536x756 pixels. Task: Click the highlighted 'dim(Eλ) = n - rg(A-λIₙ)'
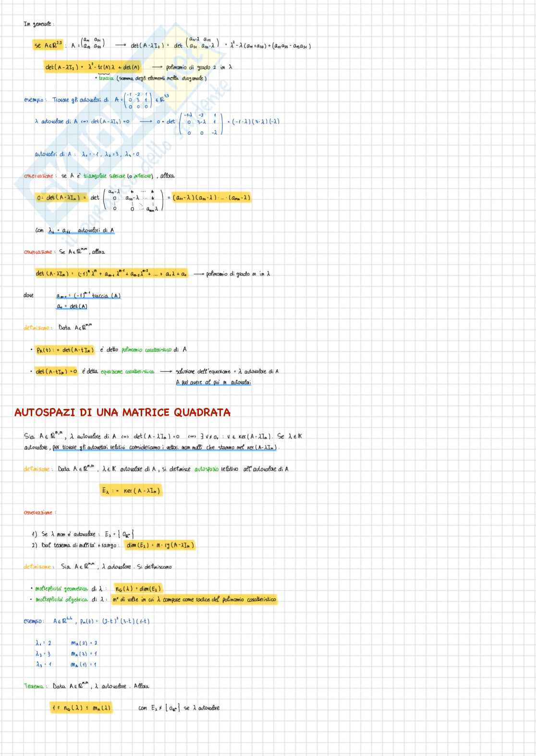pyautogui.click(x=160, y=545)
